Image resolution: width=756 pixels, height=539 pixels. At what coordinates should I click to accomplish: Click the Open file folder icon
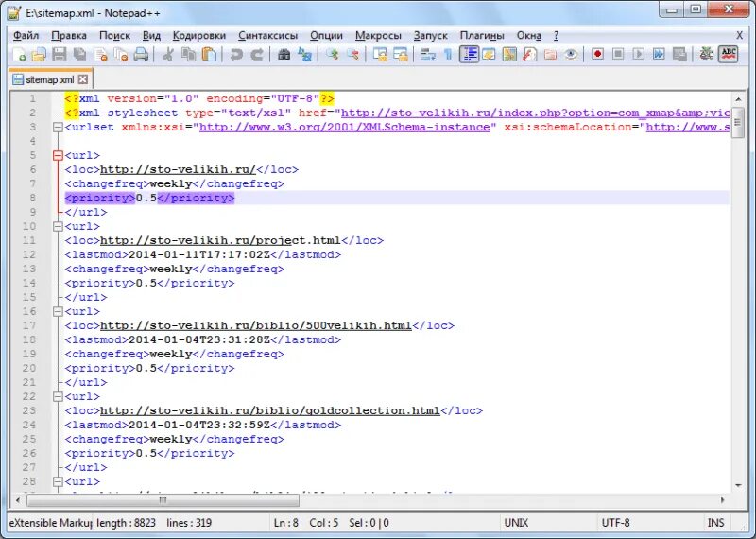tap(39, 54)
